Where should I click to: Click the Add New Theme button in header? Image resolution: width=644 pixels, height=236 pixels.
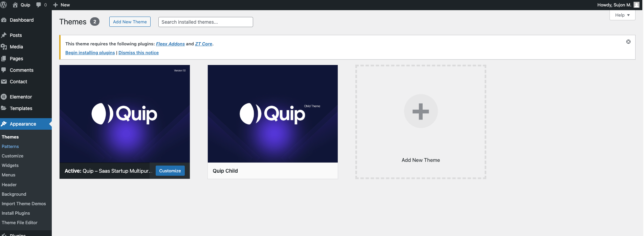point(130,22)
